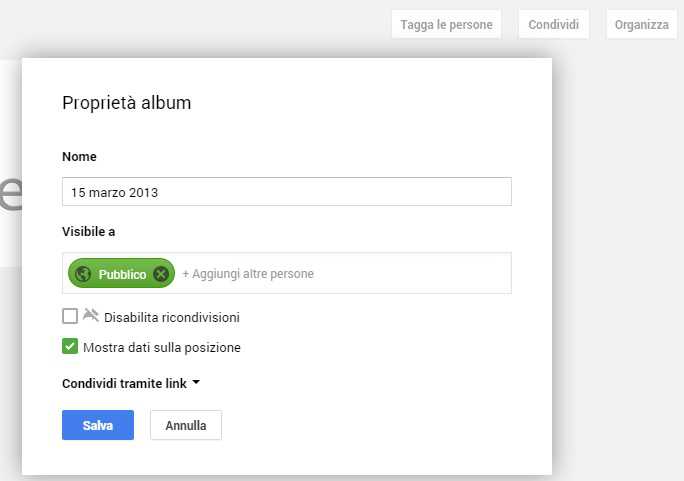Open the Organizza menu
Viewport: 684px width, 481px height.
pos(641,25)
